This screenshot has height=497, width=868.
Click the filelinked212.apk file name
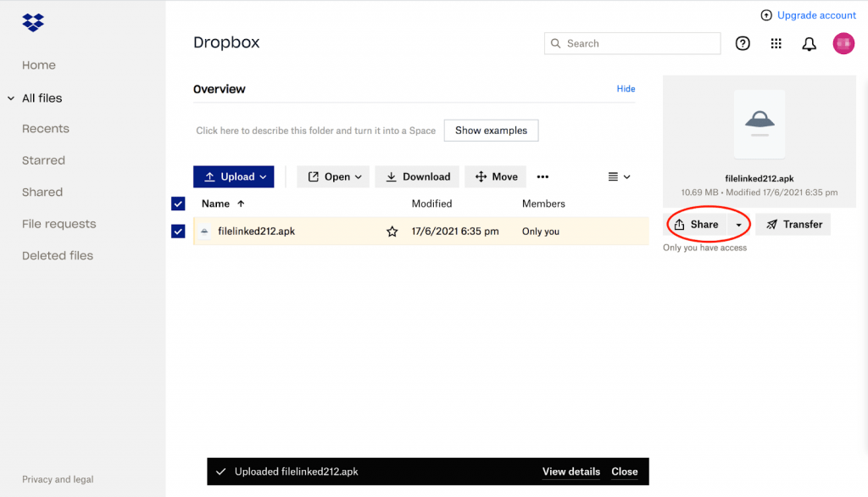coord(256,231)
